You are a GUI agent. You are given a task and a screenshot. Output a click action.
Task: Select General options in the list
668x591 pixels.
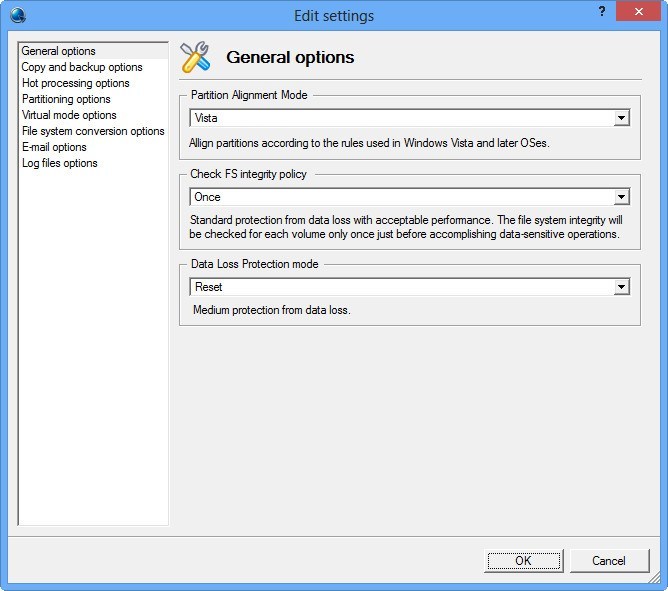click(x=93, y=51)
